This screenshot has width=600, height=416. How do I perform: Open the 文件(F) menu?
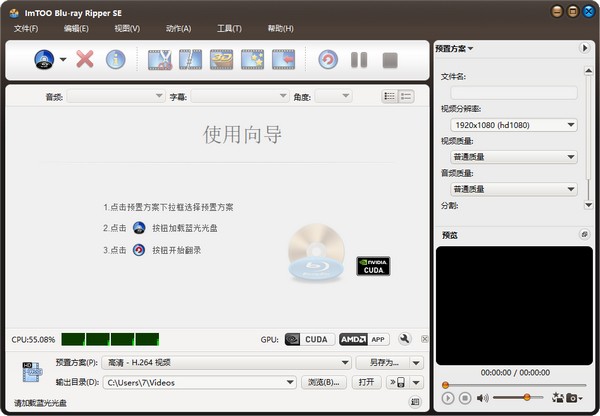pos(26,28)
